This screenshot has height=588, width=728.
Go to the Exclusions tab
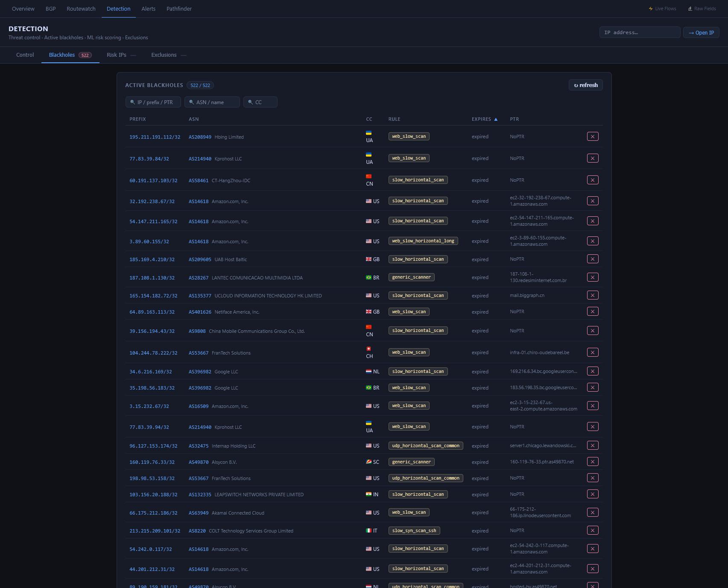(x=164, y=55)
